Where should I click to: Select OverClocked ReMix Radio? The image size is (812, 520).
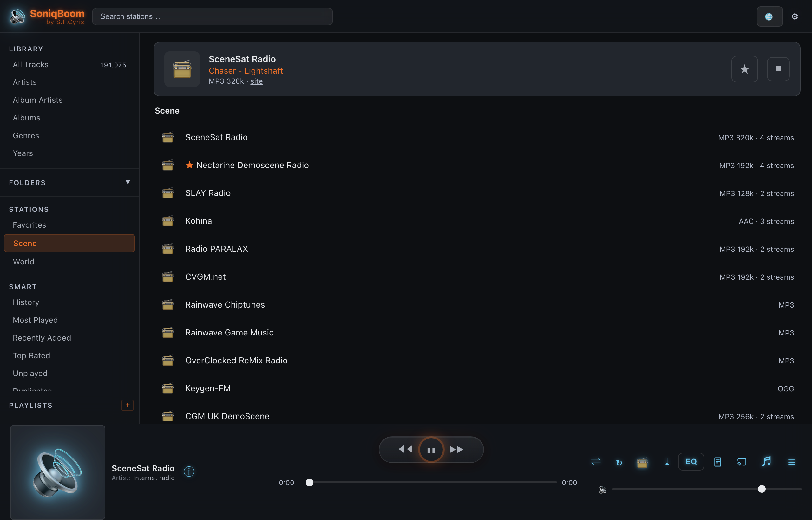click(x=477, y=361)
